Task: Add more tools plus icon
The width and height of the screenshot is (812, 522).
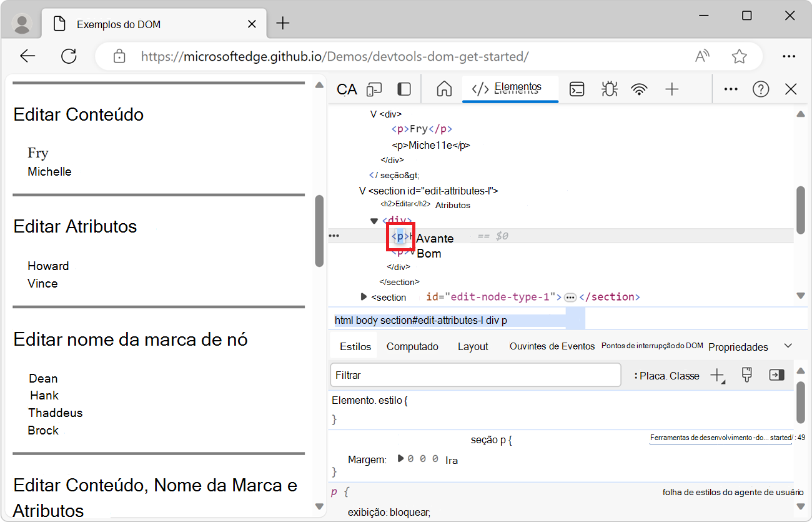Action: (672, 89)
